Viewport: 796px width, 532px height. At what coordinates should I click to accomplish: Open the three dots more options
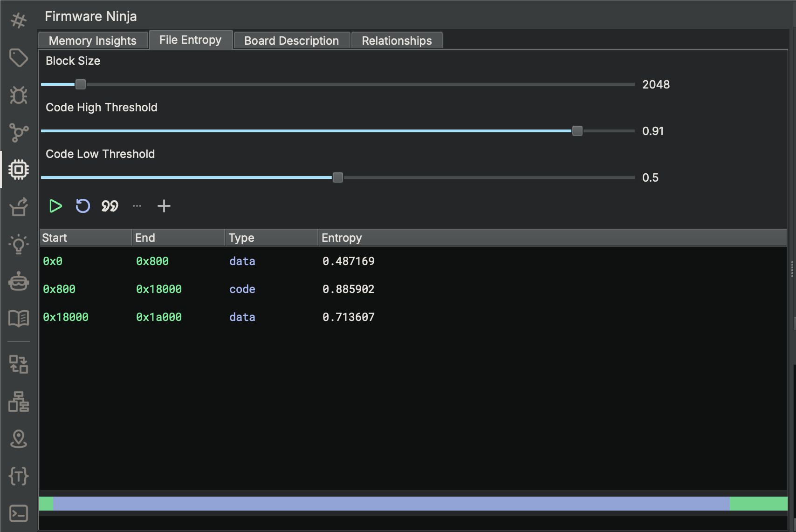[137, 206]
